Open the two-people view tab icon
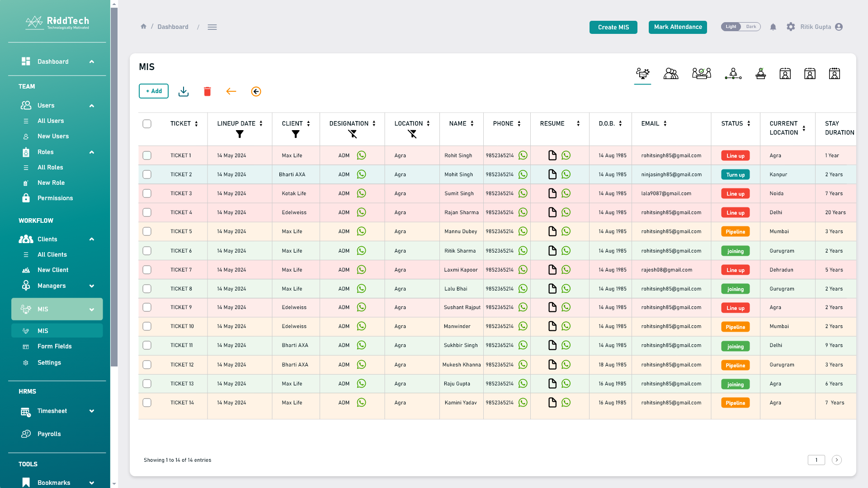The width and height of the screenshot is (868, 488). [671, 74]
